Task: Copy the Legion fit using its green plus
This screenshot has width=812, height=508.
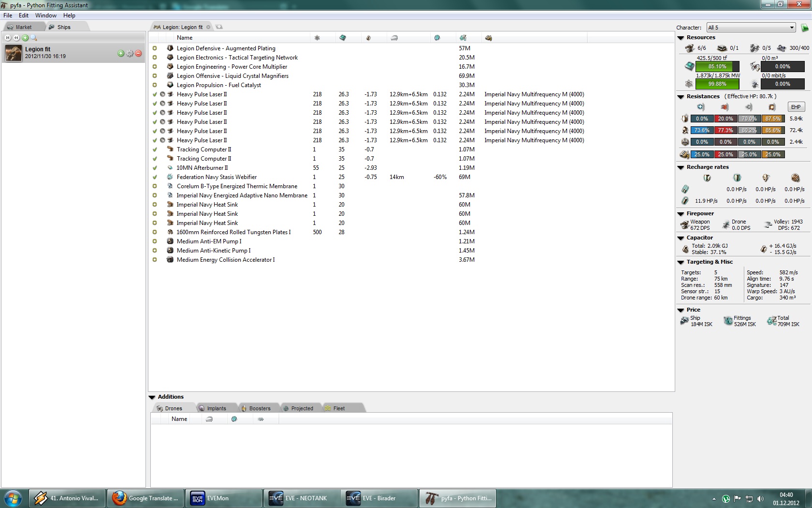Action: tap(121, 53)
